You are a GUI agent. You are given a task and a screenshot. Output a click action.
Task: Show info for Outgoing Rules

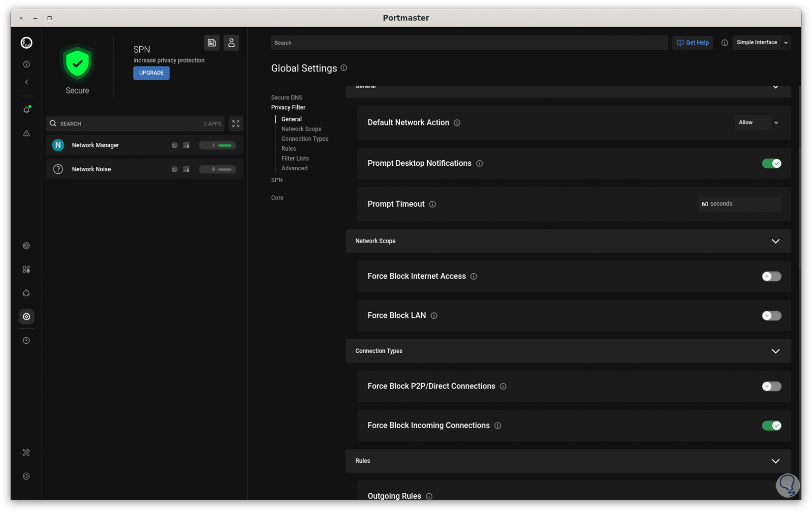[x=429, y=496]
